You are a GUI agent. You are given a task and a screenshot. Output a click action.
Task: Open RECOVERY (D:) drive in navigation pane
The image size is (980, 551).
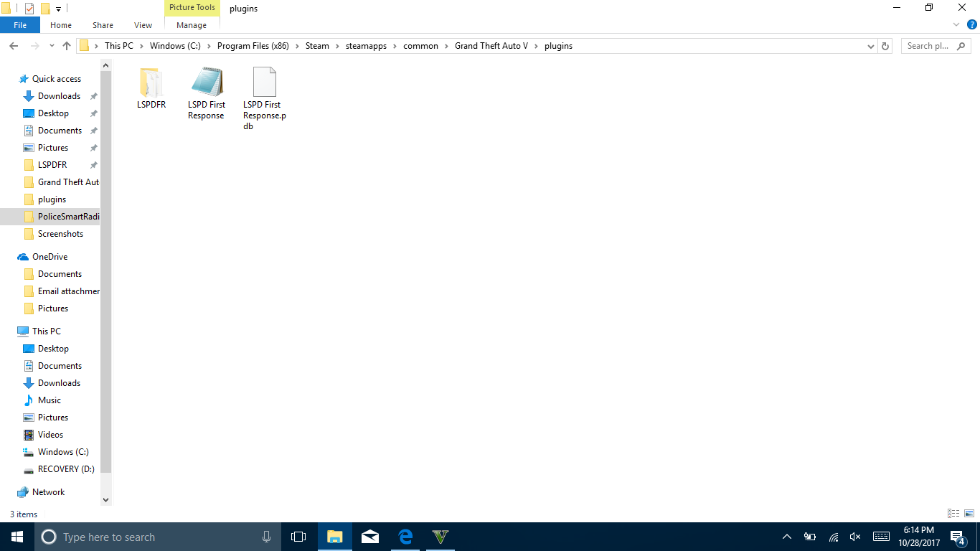(x=66, y=469)
